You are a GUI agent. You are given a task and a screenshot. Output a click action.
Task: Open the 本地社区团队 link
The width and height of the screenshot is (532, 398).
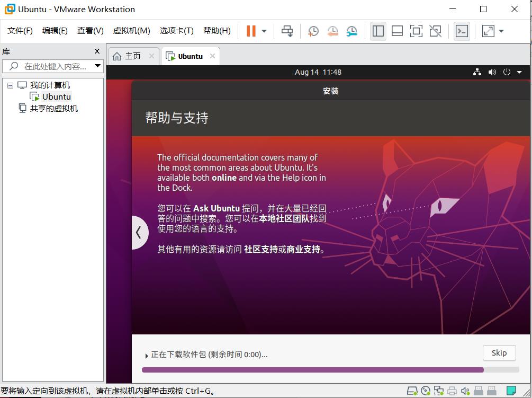(x=284, y=218)
